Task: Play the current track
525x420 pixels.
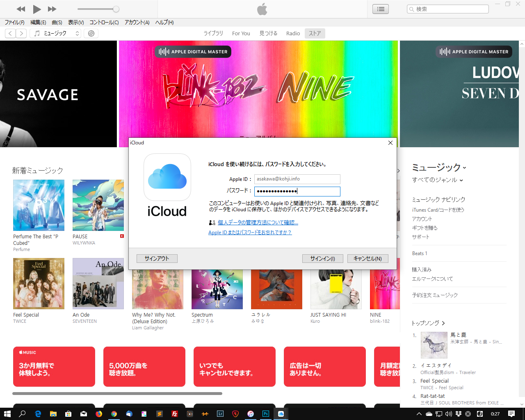Action: coord(37,9)
